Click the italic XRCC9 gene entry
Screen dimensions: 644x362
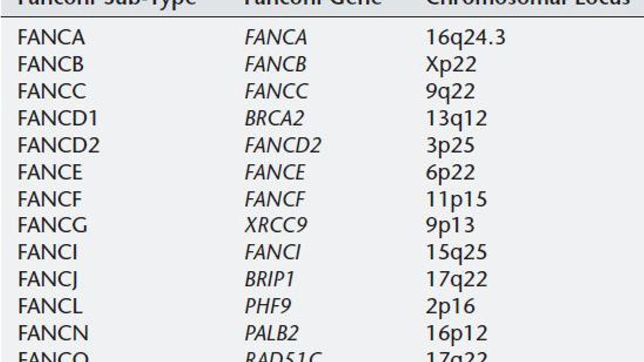coord(276,225)
